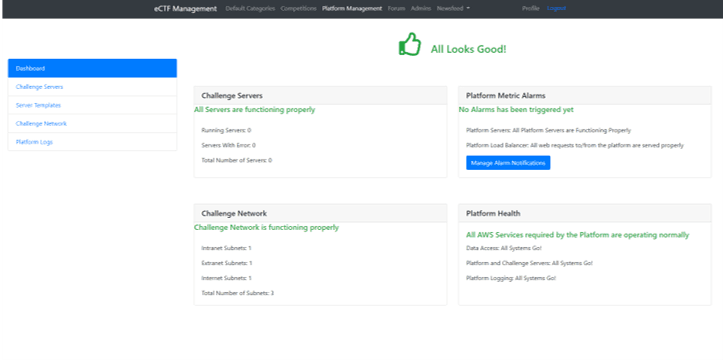The width and height of the screenshot is (723, 360).
Task: Click the Challenge Network card header
Action: tap(320, 213)
